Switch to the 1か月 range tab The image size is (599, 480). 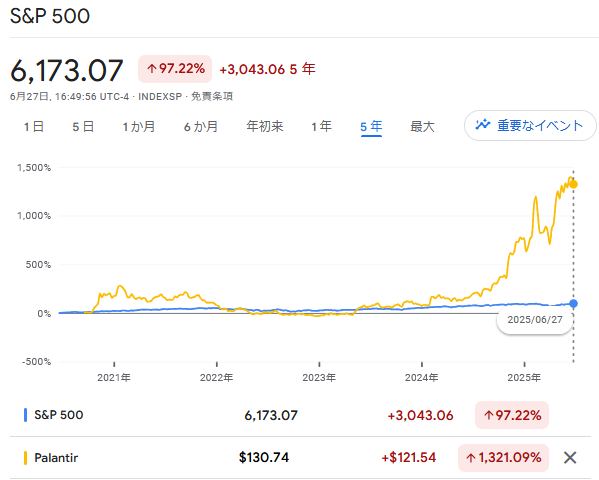pyautogui.click(x=139, y=126)
